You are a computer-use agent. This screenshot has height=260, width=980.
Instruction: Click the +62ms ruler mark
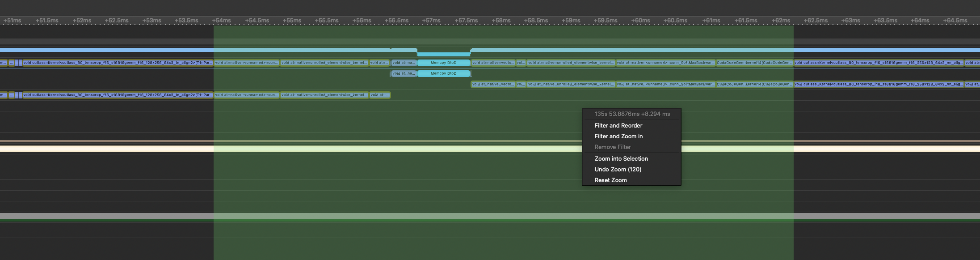point(780,21)
